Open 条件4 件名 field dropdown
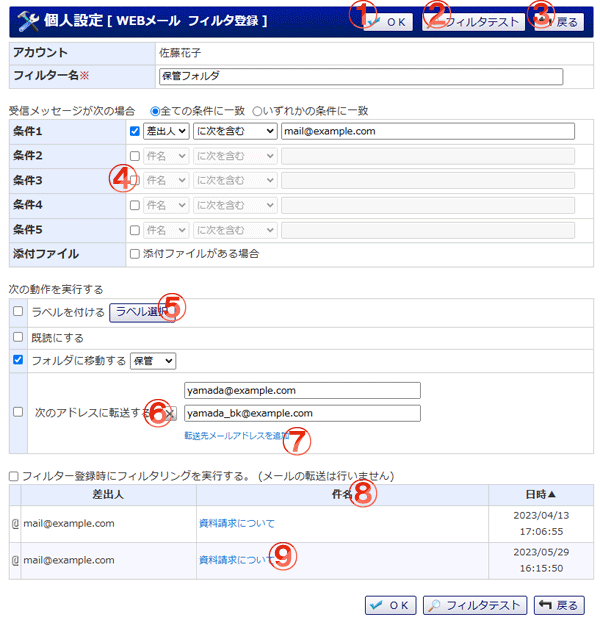 click(x=166, y=205)
